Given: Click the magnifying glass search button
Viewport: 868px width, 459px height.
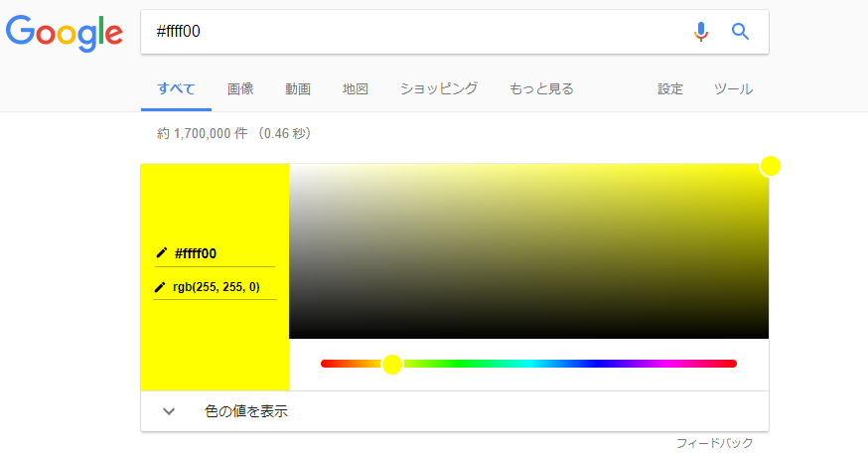Looking at the screenshot, I should pyautogui.click(x=740, y=32).
